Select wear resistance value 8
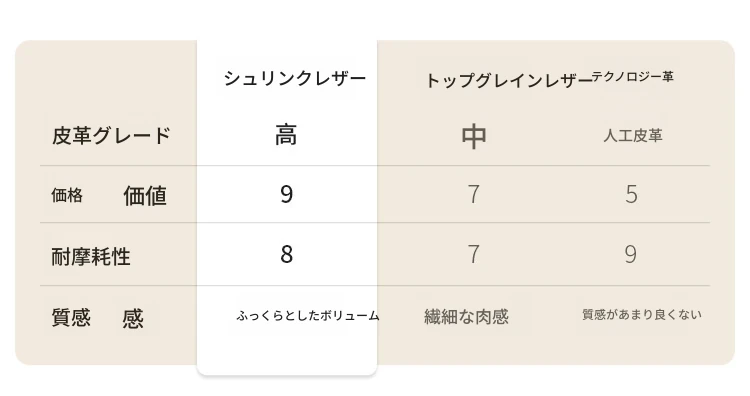This screenshot has width=750, height=396. [x=287, y=254]
